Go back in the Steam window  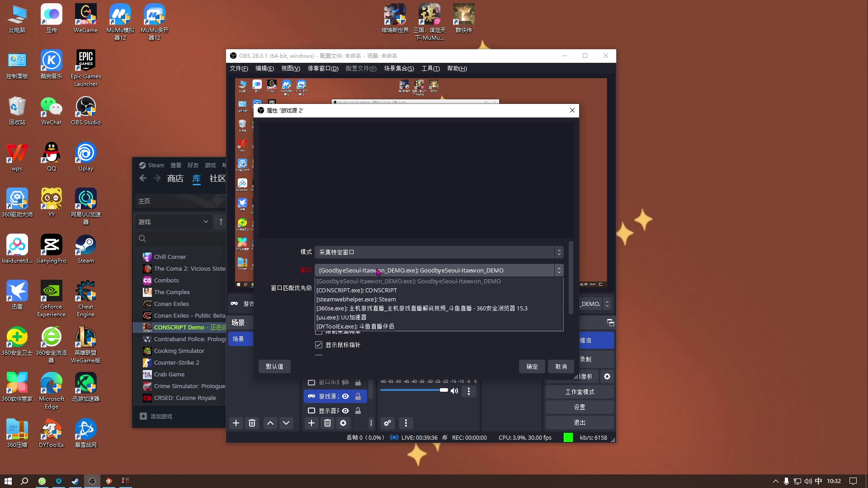click(x=143, y=178)
